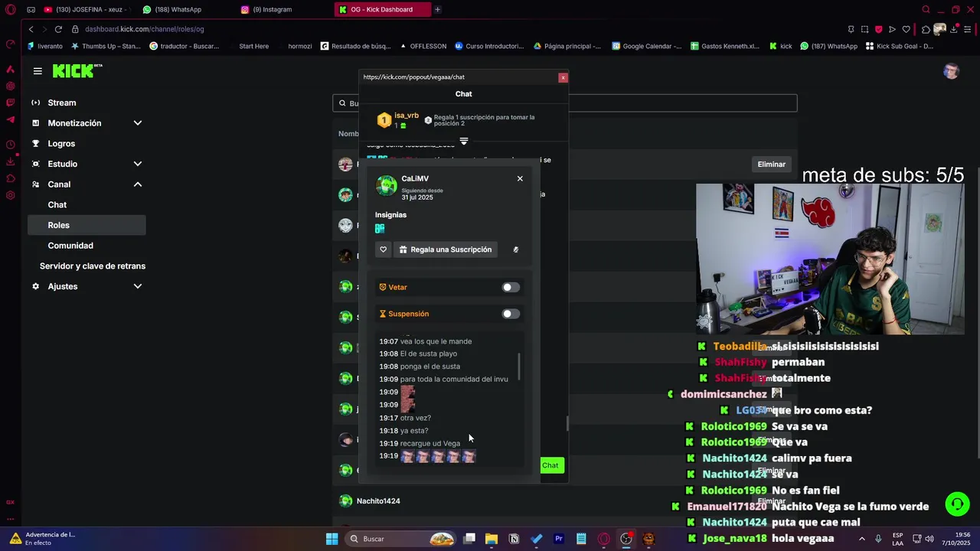Click CaLiMV profile avatar
The image size is (980, 551).
tap(387, 185)
